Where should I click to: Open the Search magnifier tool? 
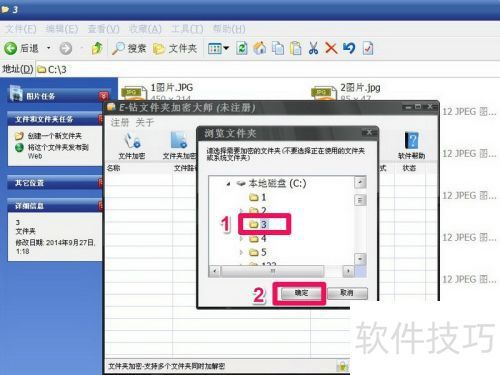[118, 49]
